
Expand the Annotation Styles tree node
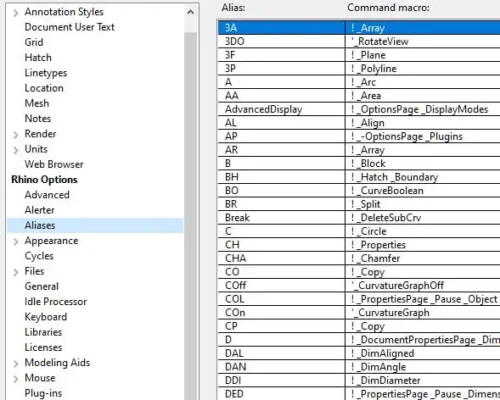(x=16, y=13)
